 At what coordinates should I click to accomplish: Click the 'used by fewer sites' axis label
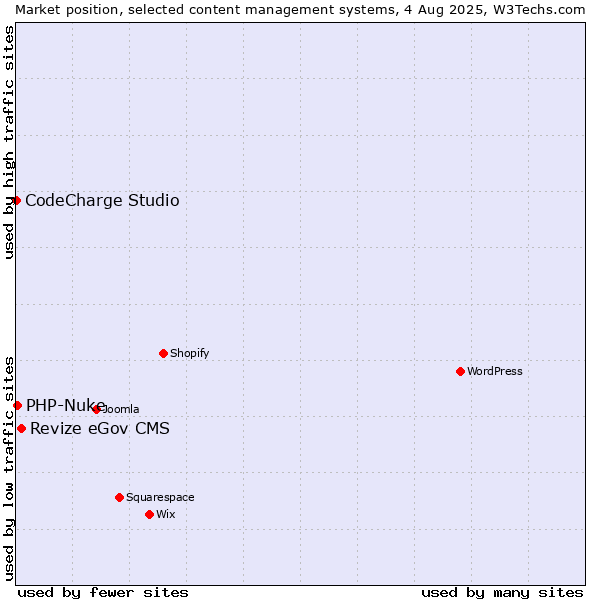(103, 593)
